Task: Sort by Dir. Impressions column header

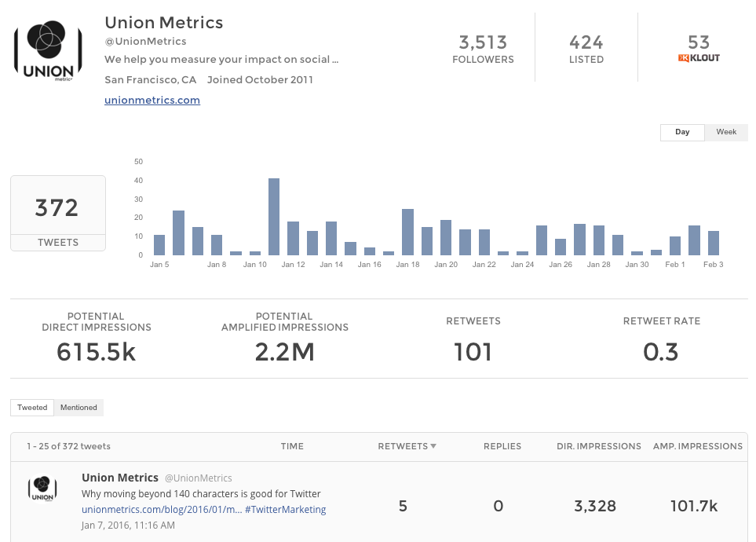Action: click(x=598, y=446)
